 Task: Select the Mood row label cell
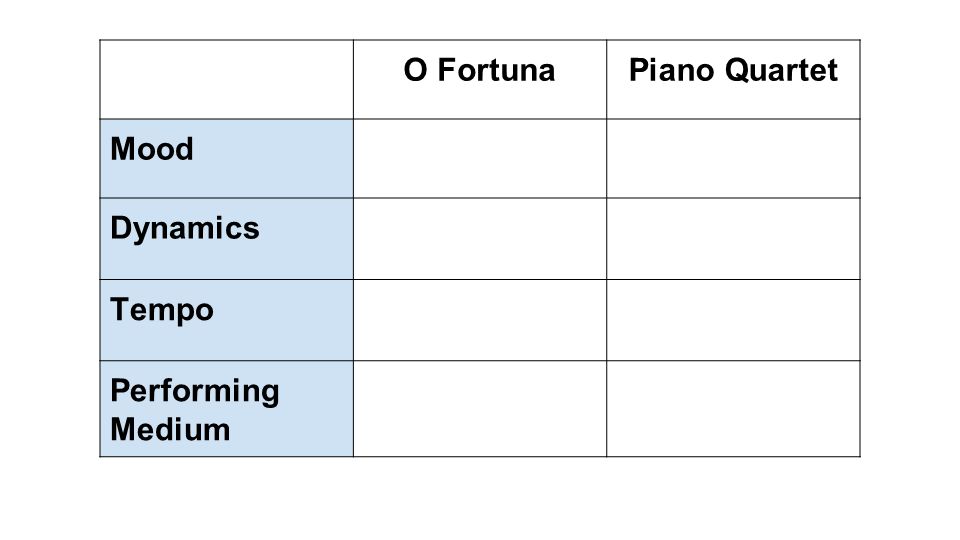coord(227,159)
